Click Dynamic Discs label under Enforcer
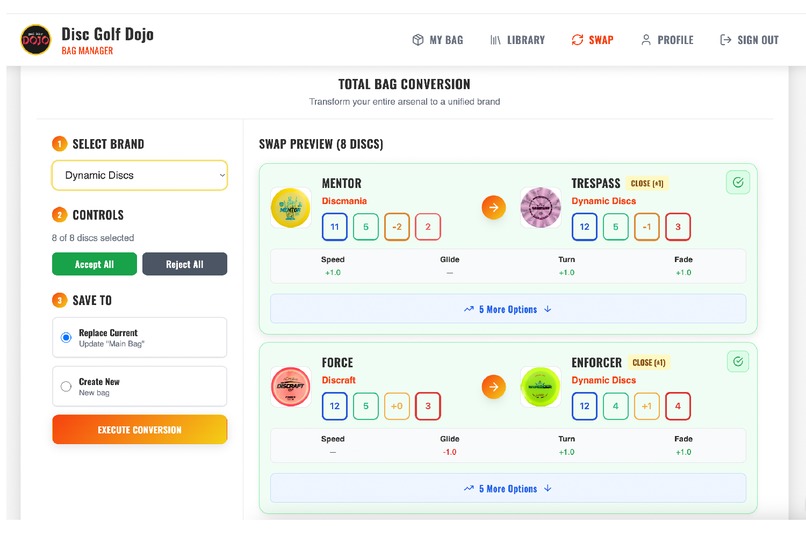 click(x=603, y=380)
